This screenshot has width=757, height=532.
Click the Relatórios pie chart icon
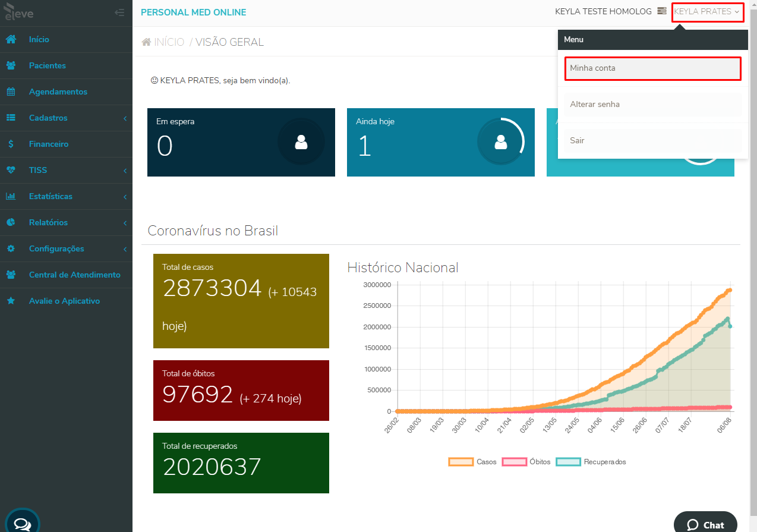coord(11,222)
